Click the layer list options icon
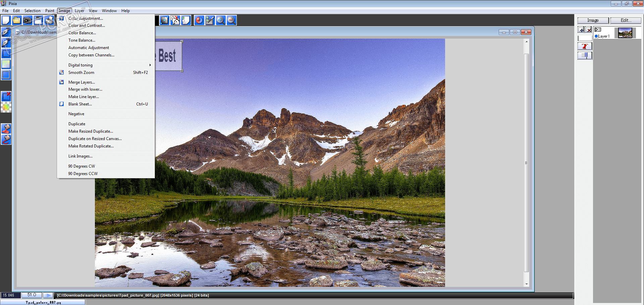The width and height of the screenshot is (644, 305). pyautogui.click(x=585, y=55)
